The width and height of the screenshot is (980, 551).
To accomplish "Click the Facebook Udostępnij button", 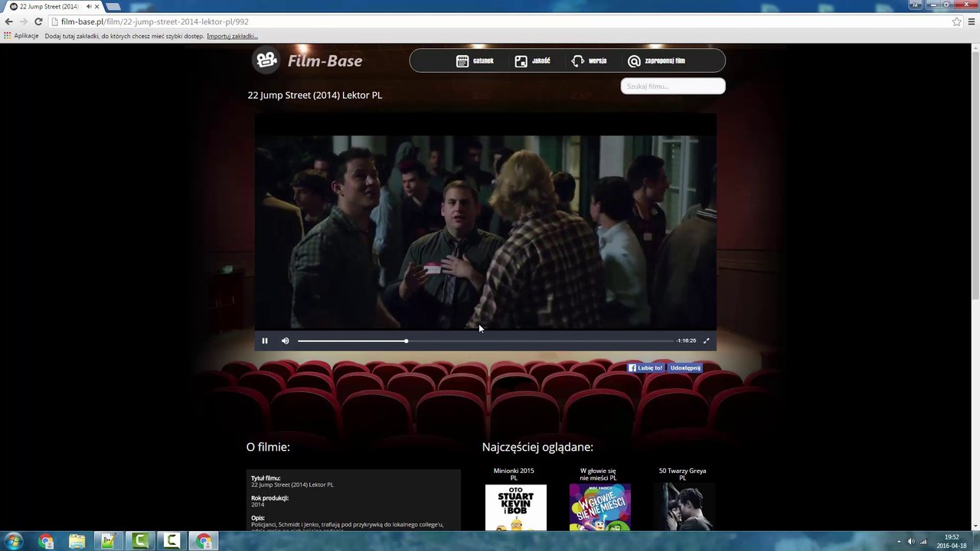I will click(685, 368).
